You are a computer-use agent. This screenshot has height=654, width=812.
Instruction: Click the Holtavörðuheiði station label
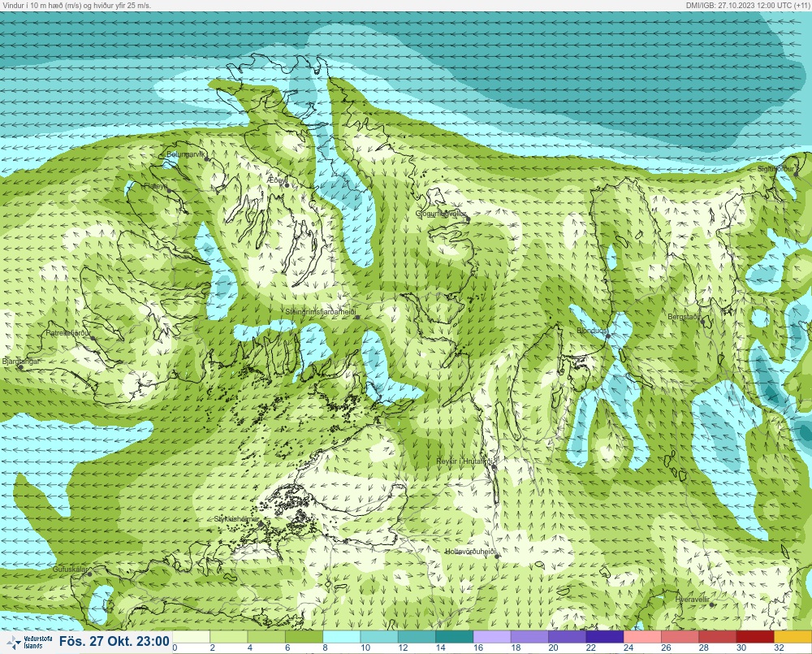[x=471, y=552]
